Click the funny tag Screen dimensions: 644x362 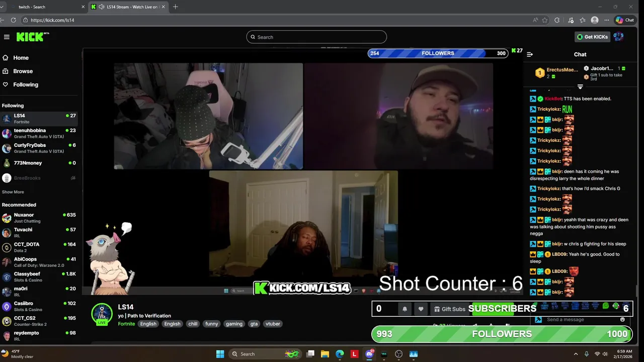[212, 324]
